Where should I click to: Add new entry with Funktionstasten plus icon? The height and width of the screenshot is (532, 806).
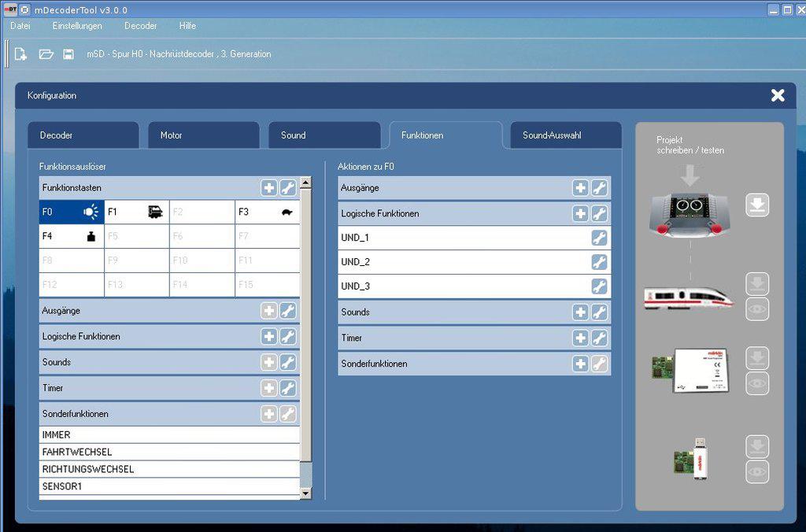[x=269, y=188]
